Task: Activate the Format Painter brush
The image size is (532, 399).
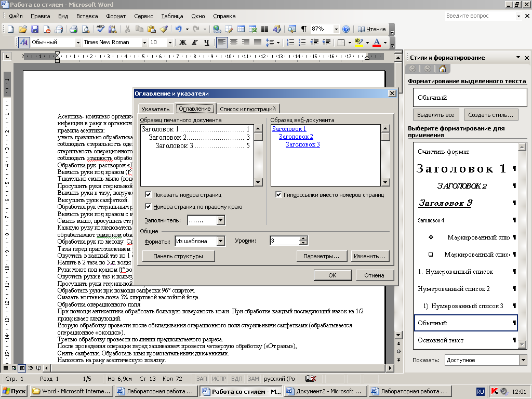Action: pos(164,29)
